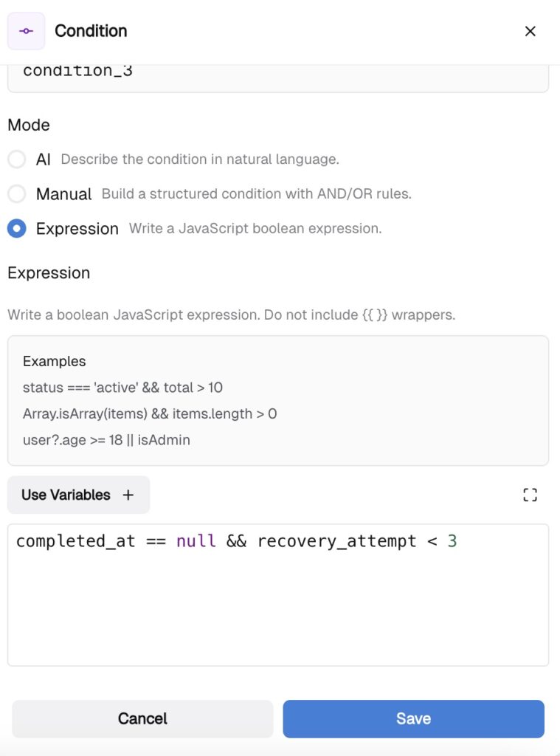Close the Condition panel with X
This screenshot has height=756, width=560.
(x=530, y=31)
